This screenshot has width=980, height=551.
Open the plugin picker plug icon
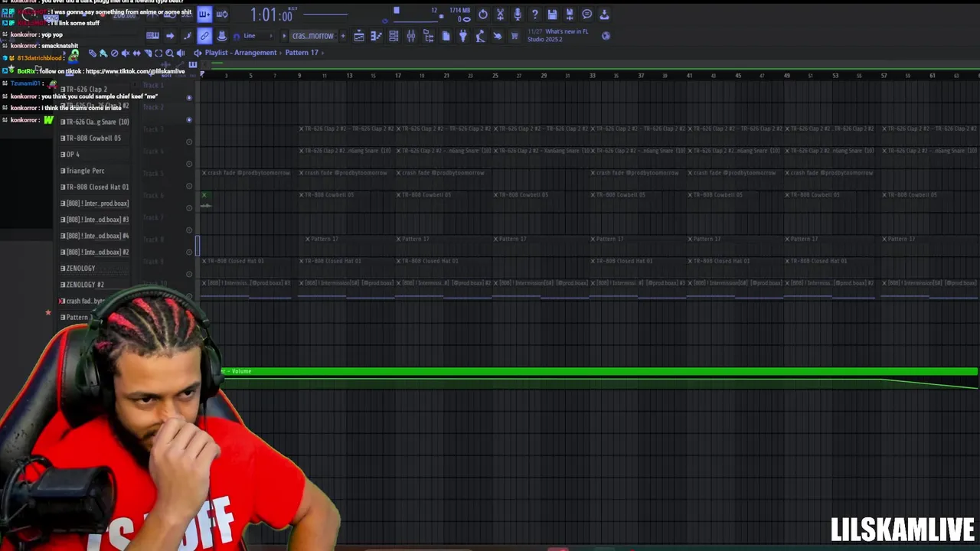[x=463, y=36]
